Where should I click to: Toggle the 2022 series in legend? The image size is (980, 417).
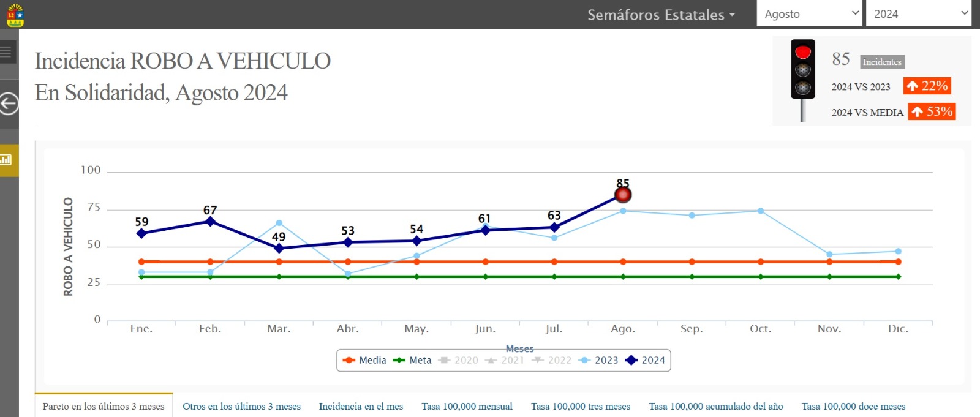click(552, 360)
